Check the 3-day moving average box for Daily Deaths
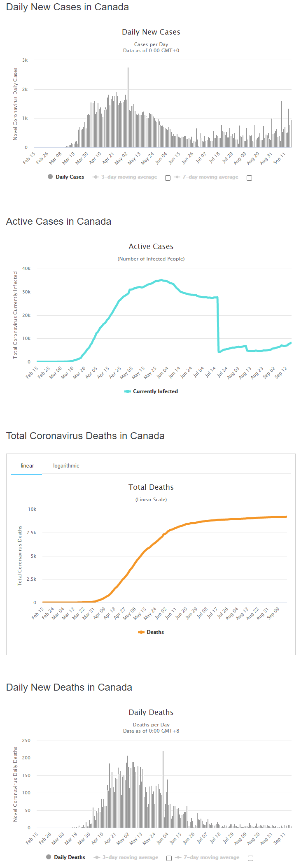The width and height of the screenshot is (301, 868). [x=169, y=858]
